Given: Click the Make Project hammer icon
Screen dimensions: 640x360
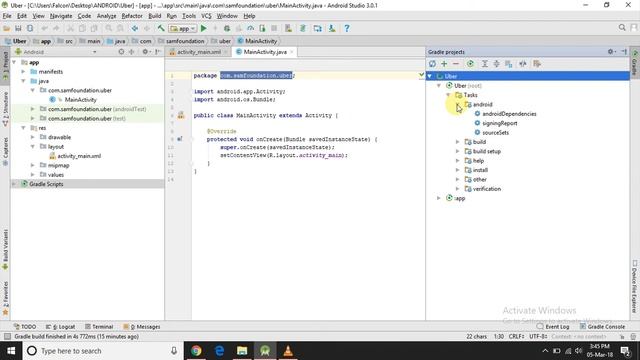Looking at the screenshot, I should coord(161,28).
